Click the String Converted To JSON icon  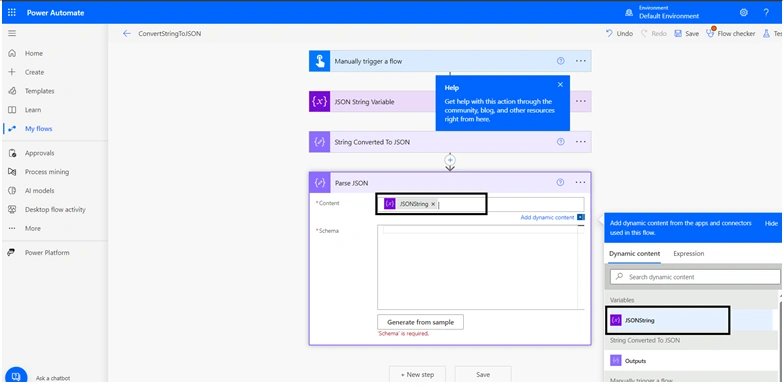click(x=320, y=142)
